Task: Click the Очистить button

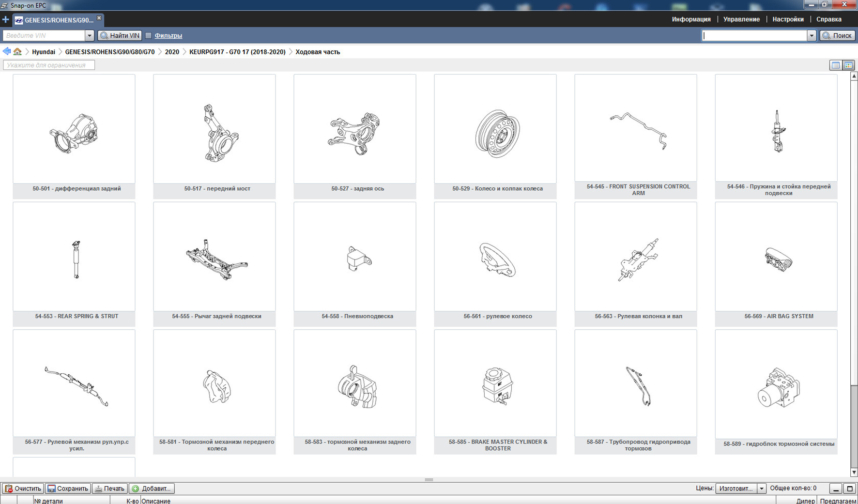Action: tap(23, 489)
